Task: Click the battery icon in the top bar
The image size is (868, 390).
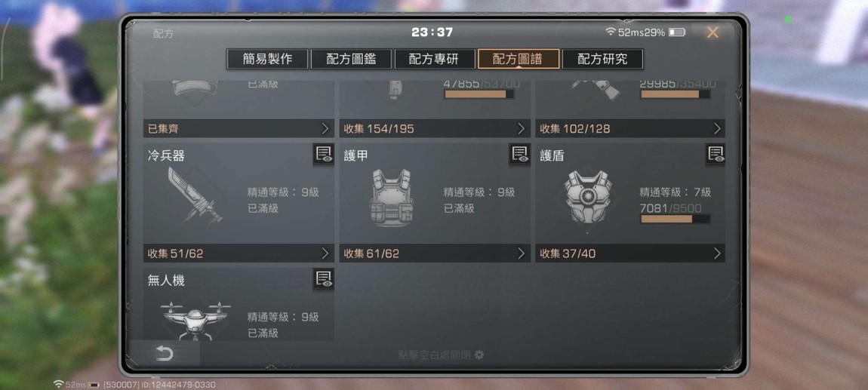Action: pos(676,32)
